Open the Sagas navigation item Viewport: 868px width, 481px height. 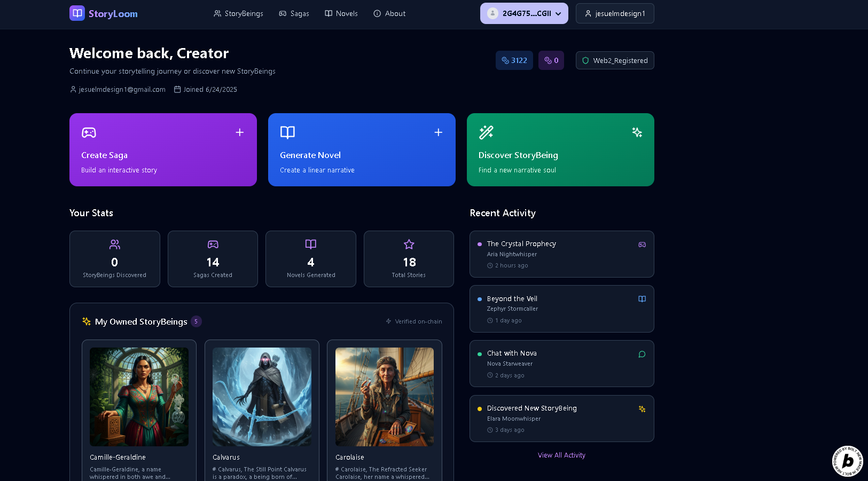pos(294,13)
